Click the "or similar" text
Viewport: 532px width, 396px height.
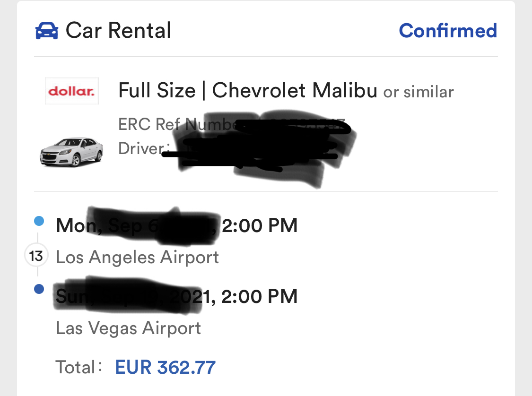[419, 92]
